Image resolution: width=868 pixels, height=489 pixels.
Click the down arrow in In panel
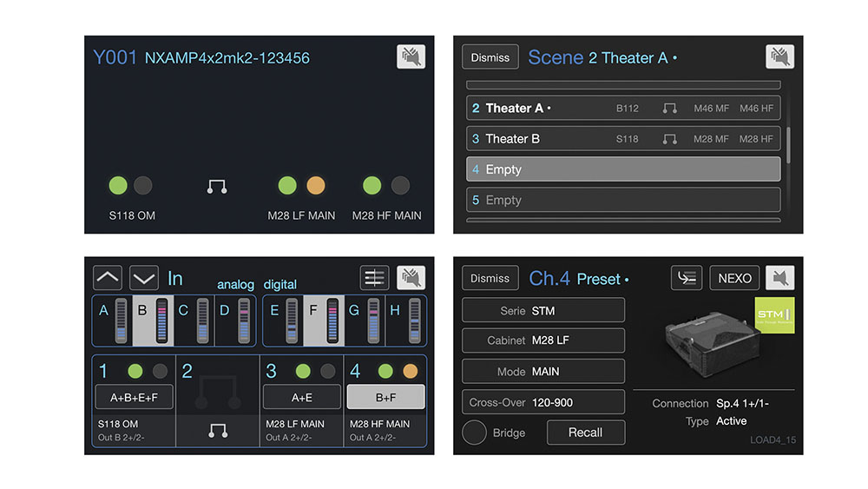(144, 277)
